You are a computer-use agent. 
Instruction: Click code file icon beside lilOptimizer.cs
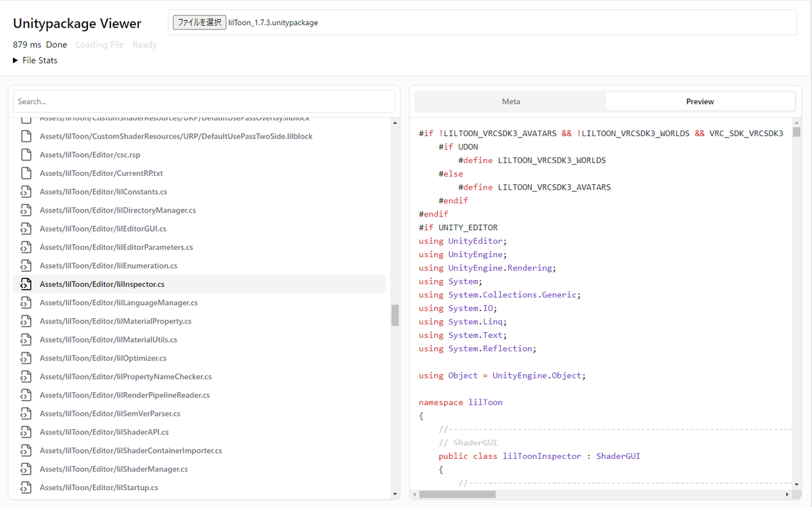pos(26,358)
